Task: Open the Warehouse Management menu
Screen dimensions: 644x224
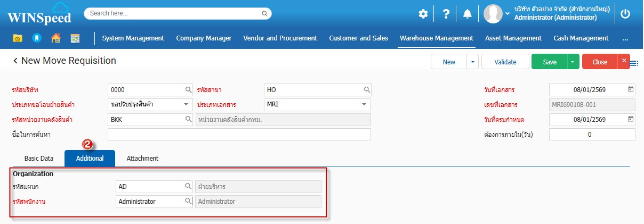Action: pyautogui.click(x=436, y=38)
